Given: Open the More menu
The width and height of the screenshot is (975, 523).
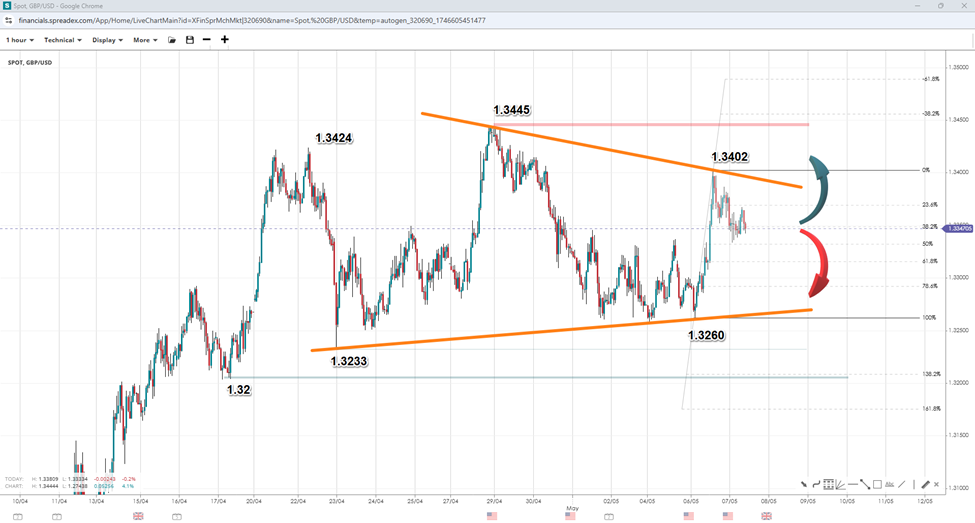Looking at the screenshot, I should (x=145, y=40).
